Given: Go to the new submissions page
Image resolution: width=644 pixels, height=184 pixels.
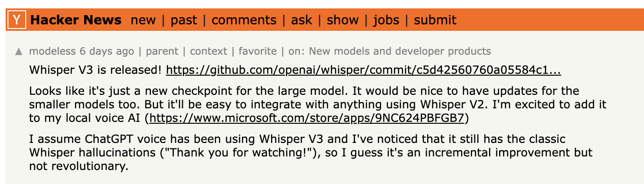Looking at the screenshot, I should pos(143,20).
